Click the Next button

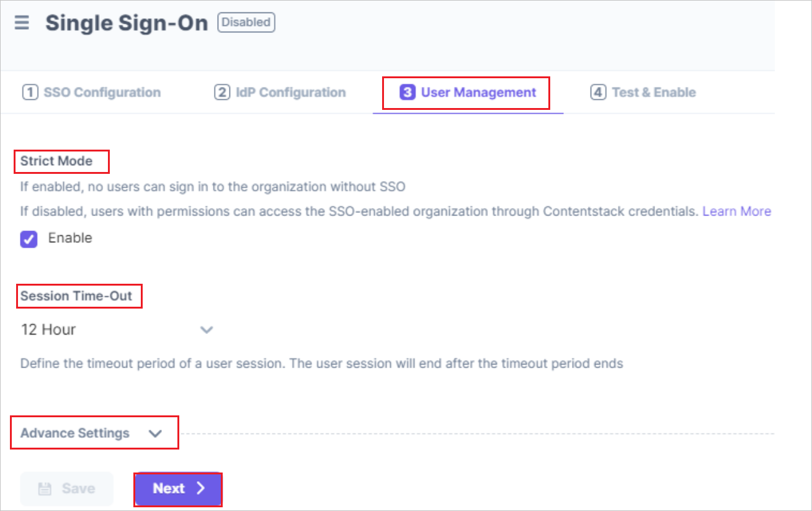pyautogui.click(x=178, y=489)
